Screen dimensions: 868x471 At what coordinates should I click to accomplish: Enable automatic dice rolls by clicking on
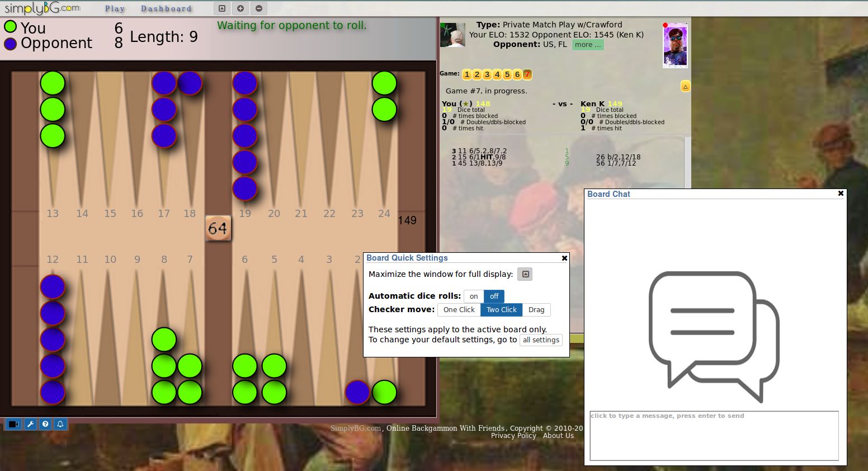point(474,296)
